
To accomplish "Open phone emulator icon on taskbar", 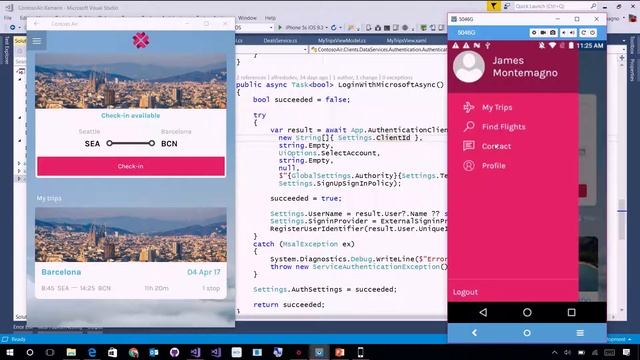I will click(x=360, y=352).
